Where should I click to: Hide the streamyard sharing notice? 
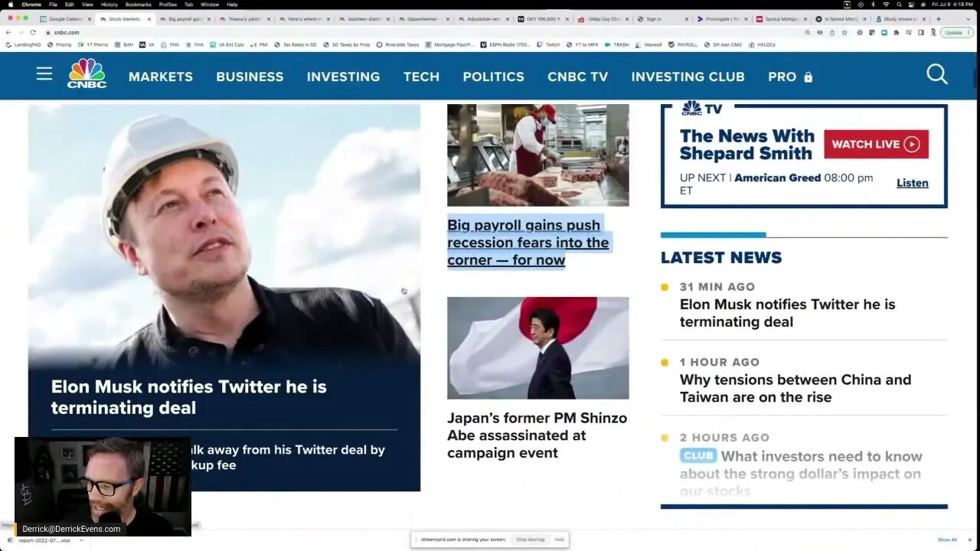(x=560, y=540)
